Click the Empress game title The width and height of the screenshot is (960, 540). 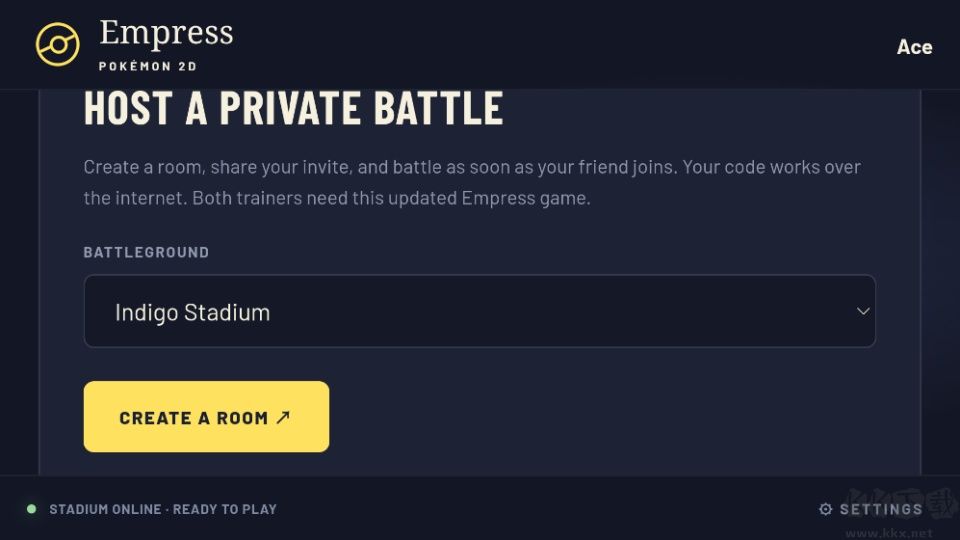[x=166, y=32]
